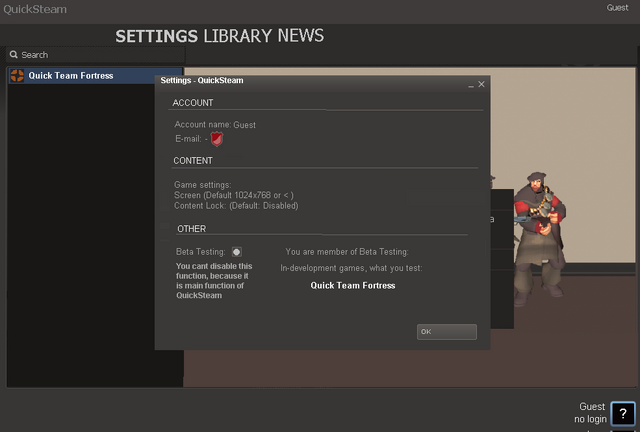Click 'In-development games, what you test:' text
The width and height of the screenshot is (640, 432).
[351, 268]
